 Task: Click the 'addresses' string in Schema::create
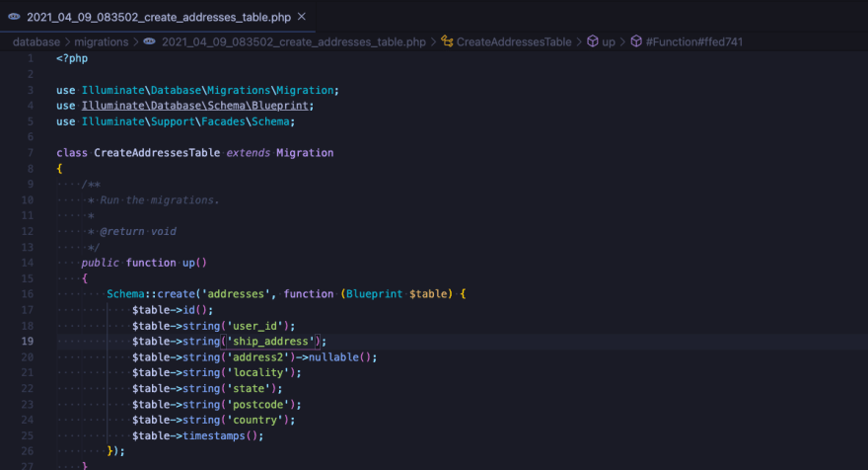(x=243, y=293)
